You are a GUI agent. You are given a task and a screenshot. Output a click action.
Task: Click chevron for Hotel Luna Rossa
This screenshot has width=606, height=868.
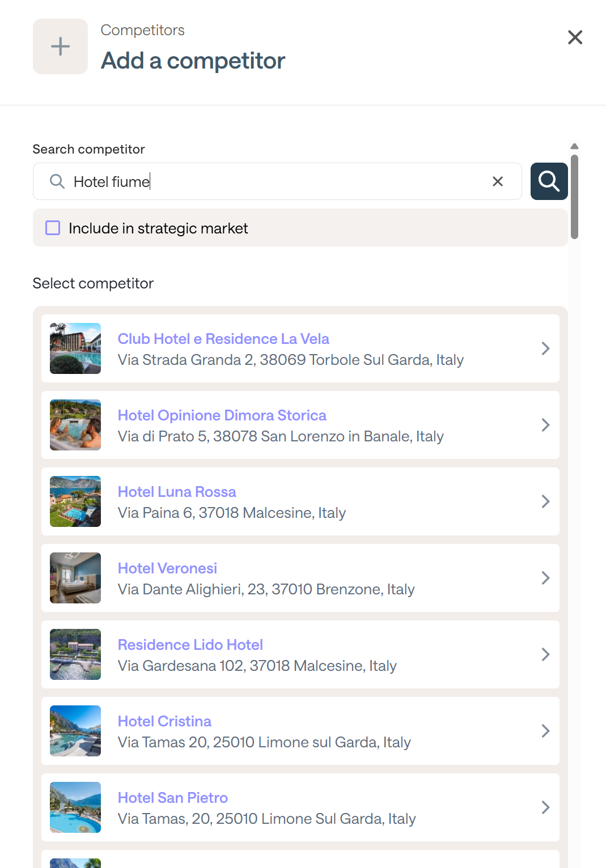[x=545, y=501]
